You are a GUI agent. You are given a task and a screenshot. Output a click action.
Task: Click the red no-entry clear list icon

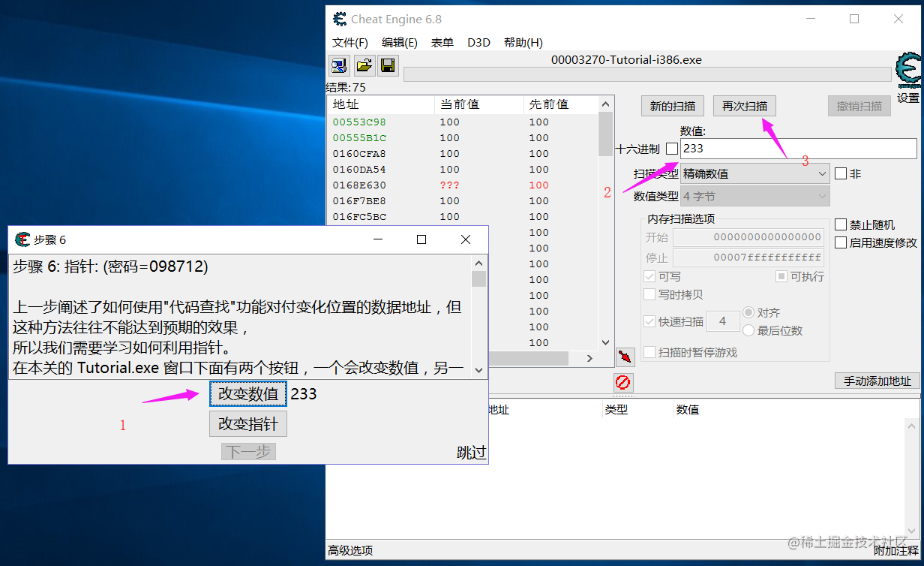622,382
